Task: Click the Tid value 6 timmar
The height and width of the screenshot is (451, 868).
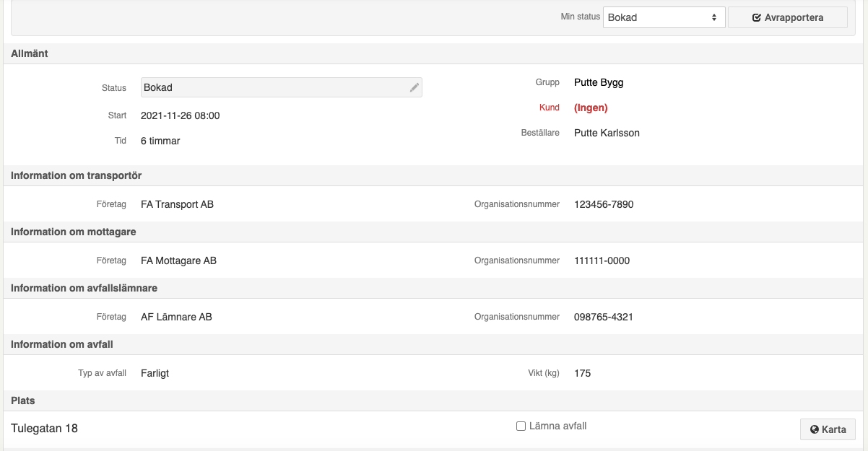Action: tap(160, 141)
